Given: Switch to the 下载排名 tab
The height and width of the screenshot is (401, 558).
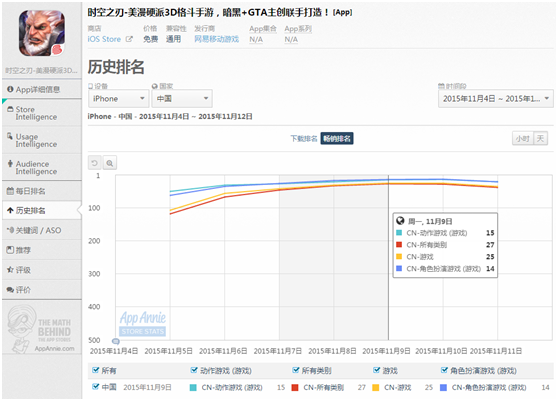Looking at the screenshot, I should (x=304, y=138).
